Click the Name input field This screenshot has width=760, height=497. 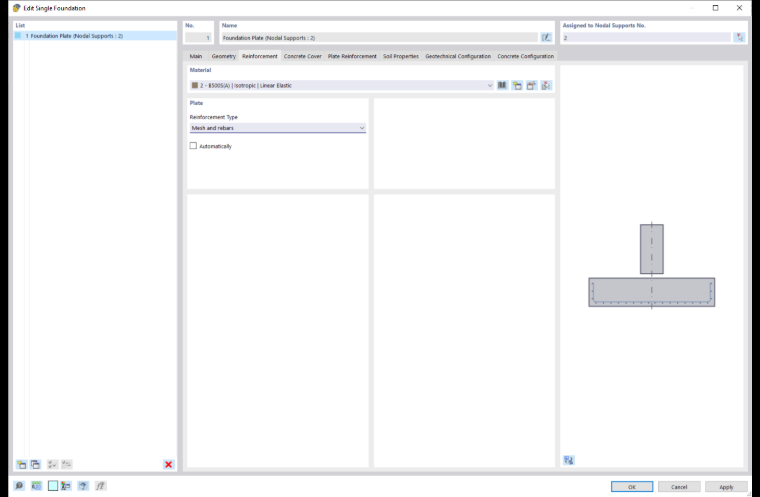pyautogui.click(x=380, y=37)
